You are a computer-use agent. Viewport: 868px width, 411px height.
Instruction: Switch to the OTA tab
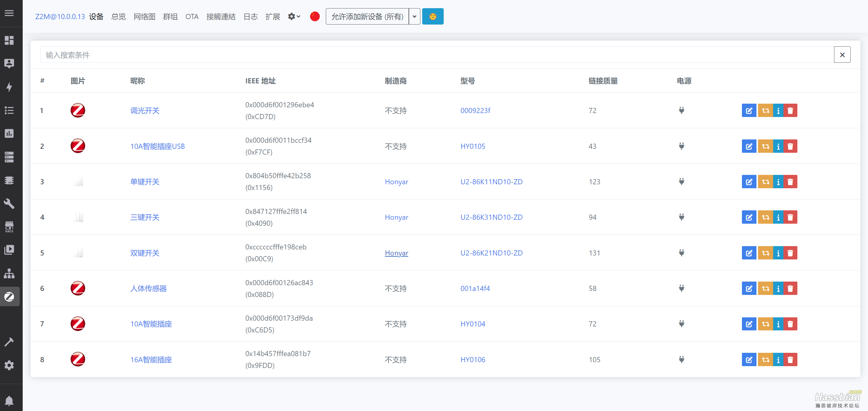(x=192, y=16)
